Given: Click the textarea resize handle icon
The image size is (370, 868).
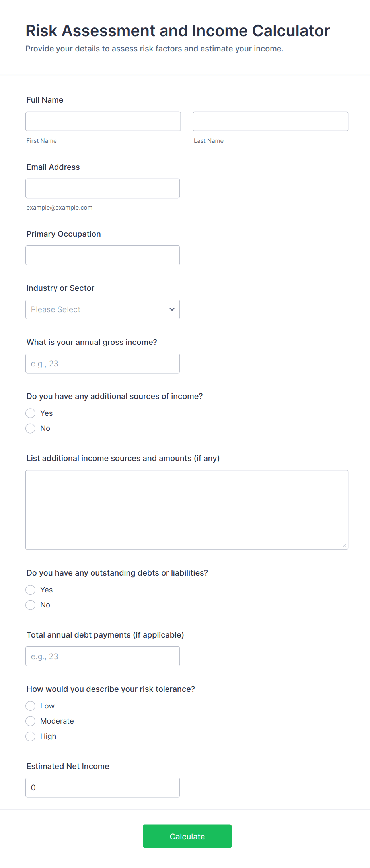Looking at the screenshot, I should pos(344,545).
